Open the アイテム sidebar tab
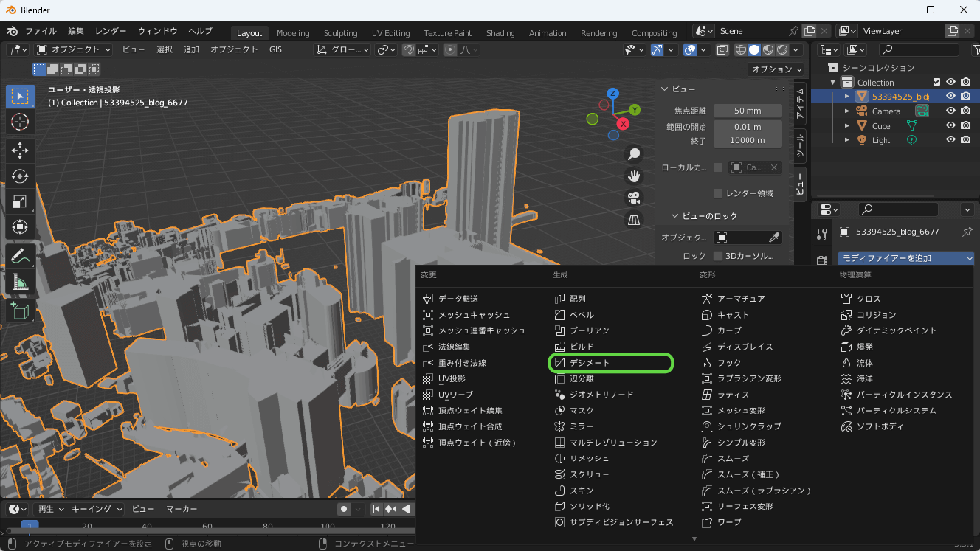 pos(800,105)
